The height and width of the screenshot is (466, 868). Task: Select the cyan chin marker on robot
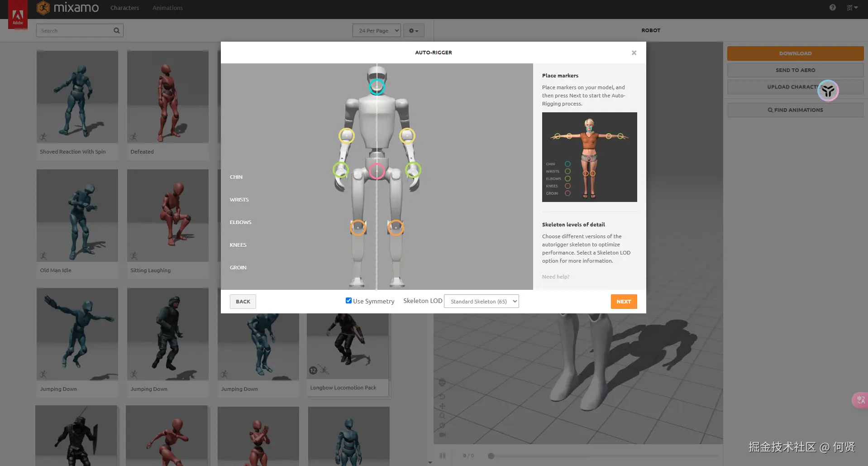click(x=377, y=86)
